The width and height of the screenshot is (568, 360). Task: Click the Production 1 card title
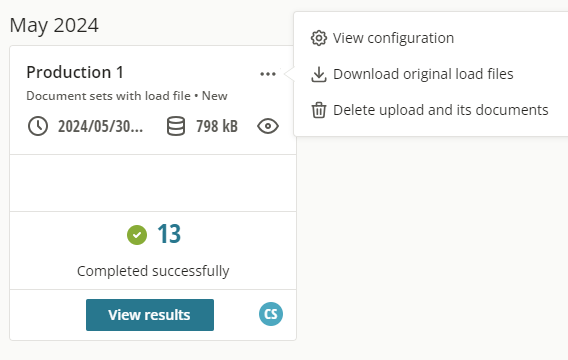point(75,72)
